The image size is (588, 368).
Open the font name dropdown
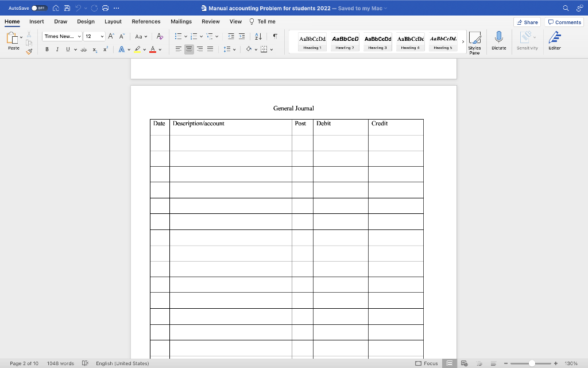(x=79, y=36)
